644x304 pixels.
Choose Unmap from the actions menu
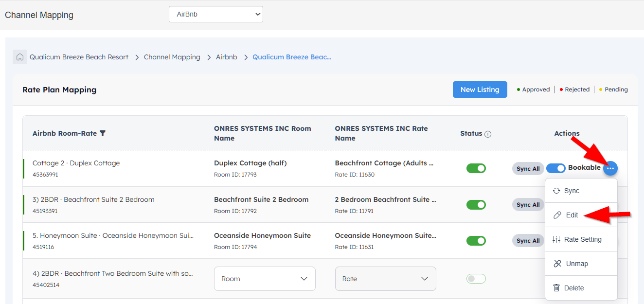[x=581, y=264]
